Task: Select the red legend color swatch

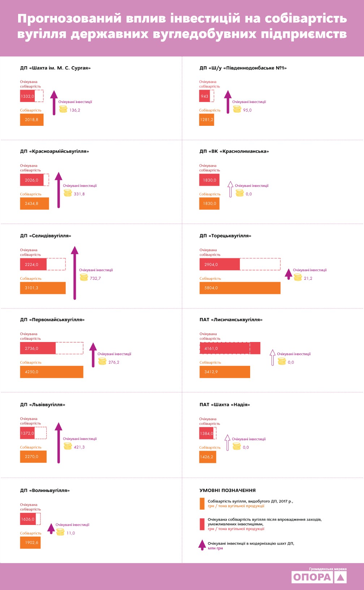Action: [x=202, y=524]
